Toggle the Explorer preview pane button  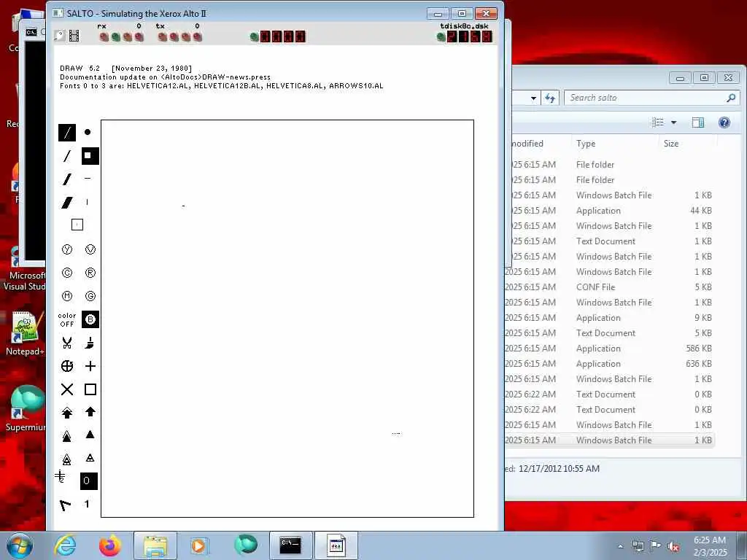coord(698,122)
